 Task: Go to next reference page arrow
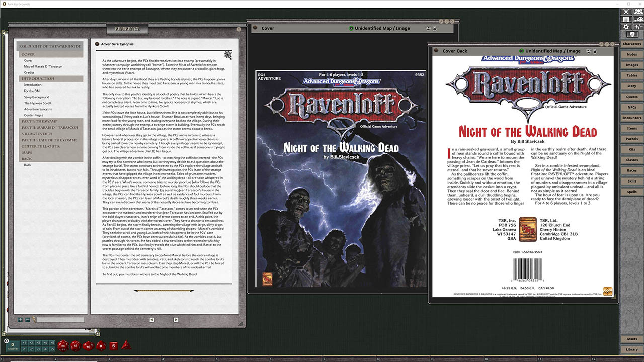click(x=176, y=320)
